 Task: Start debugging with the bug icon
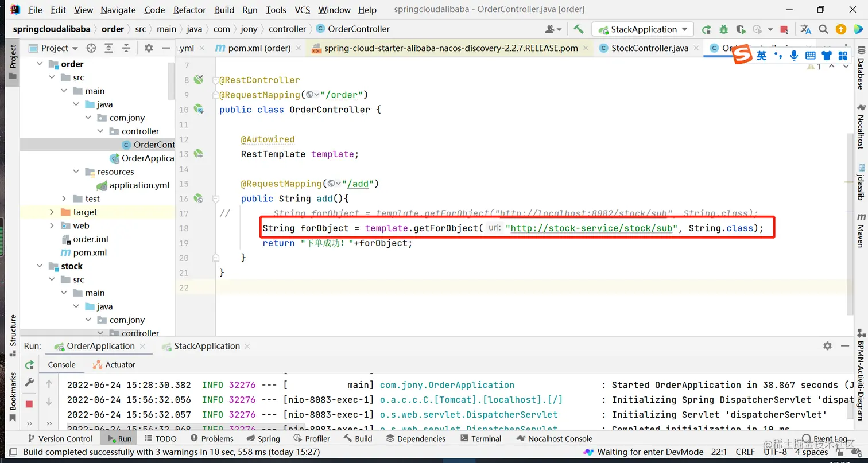(723, 29)
